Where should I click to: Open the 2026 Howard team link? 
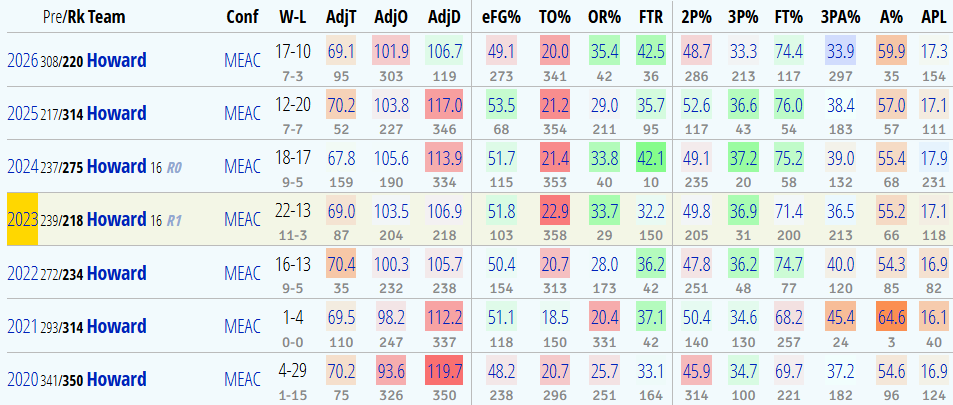117,60
